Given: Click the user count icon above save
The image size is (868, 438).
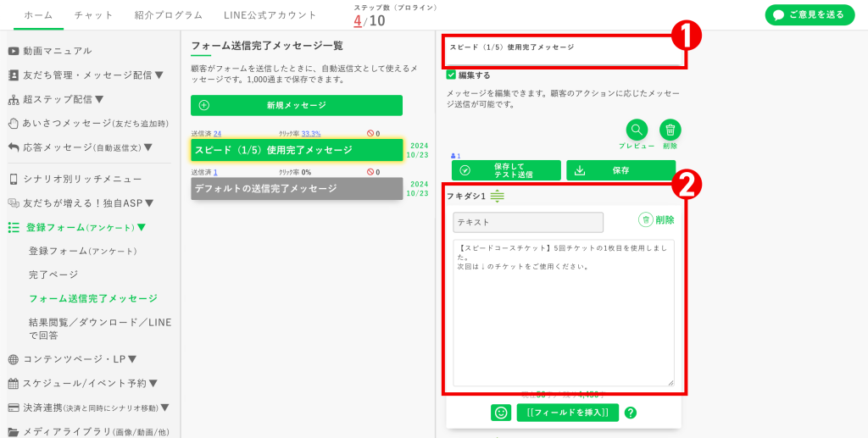Looking at the screenshot, I should [454, 156].
